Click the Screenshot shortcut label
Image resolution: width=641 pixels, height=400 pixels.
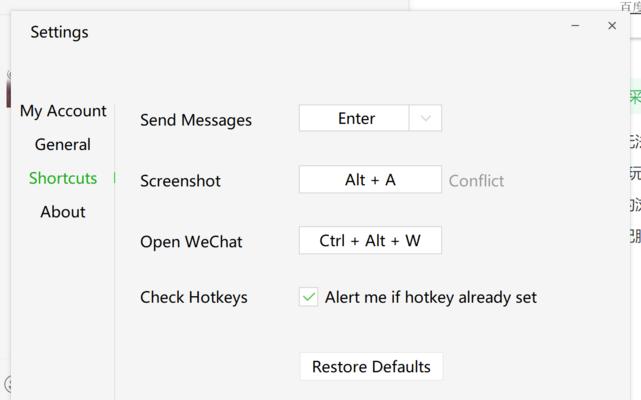click(180, 180)
